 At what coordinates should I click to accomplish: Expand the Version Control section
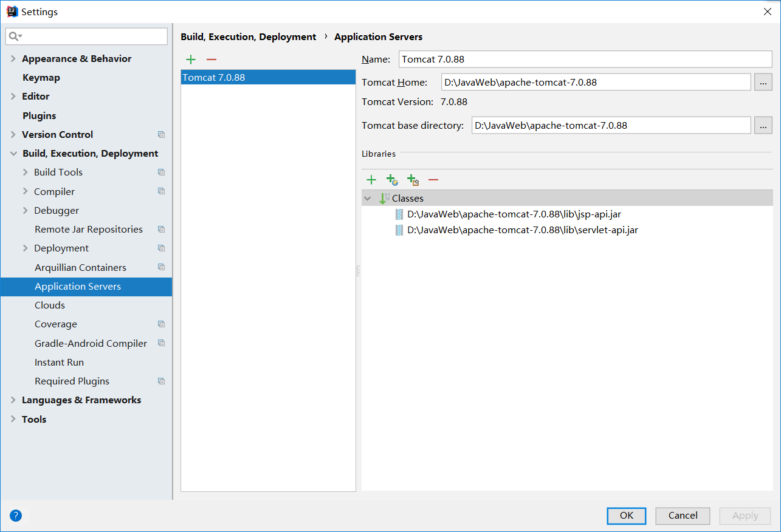13,135
